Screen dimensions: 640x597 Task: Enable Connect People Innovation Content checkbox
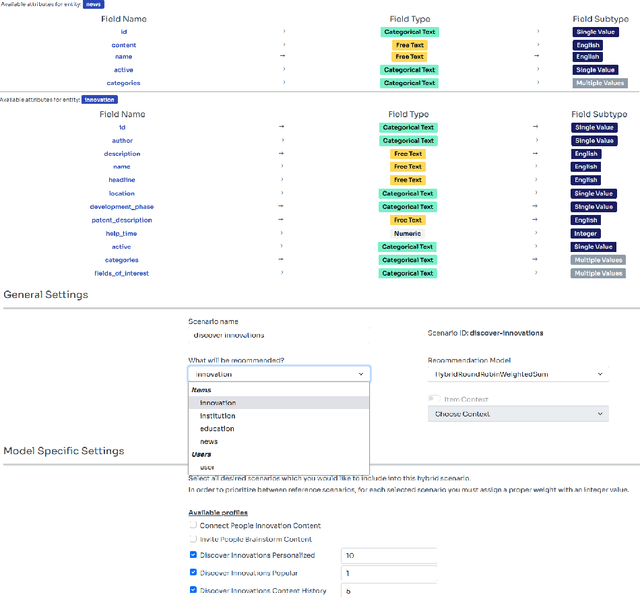(193, 524)
